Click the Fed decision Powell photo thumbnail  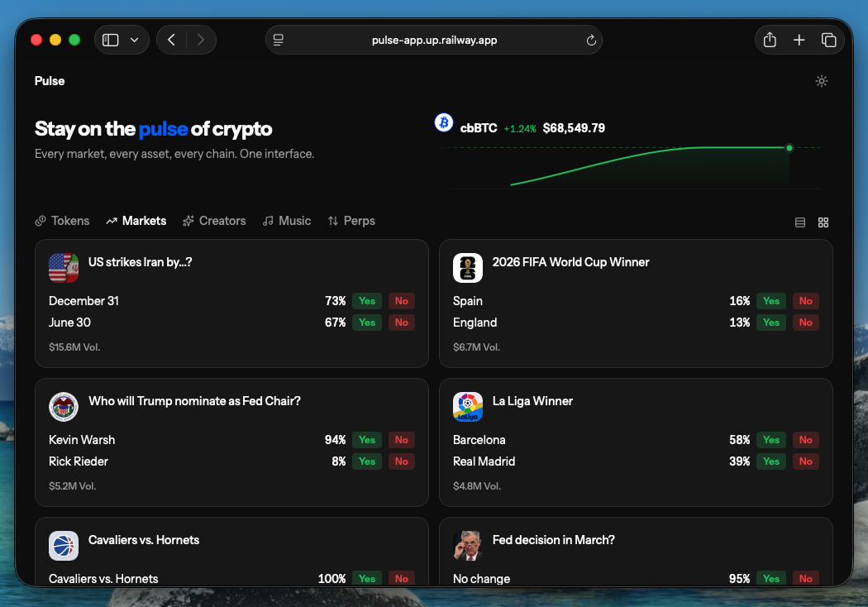[468, 546]
